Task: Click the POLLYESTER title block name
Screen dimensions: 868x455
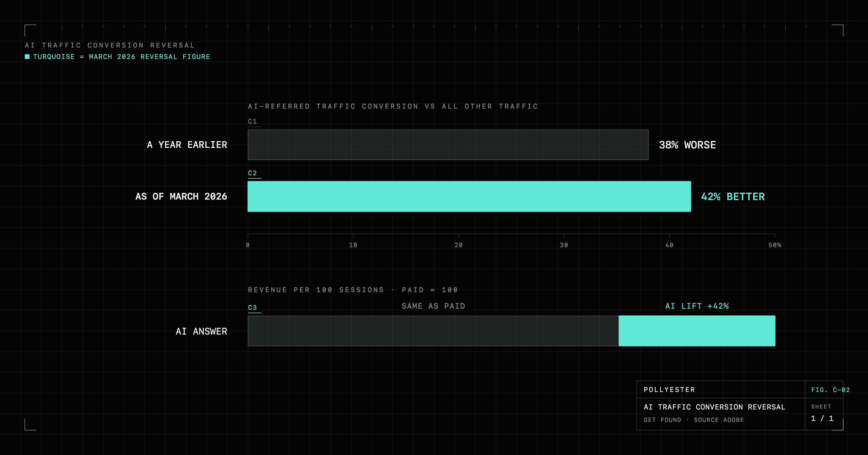Action: [669, 390]
